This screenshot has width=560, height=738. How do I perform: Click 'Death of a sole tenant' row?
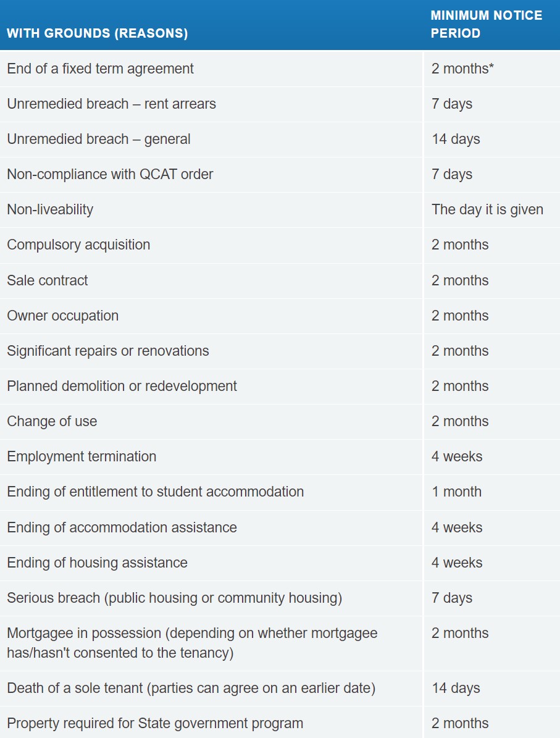[280, 688]
